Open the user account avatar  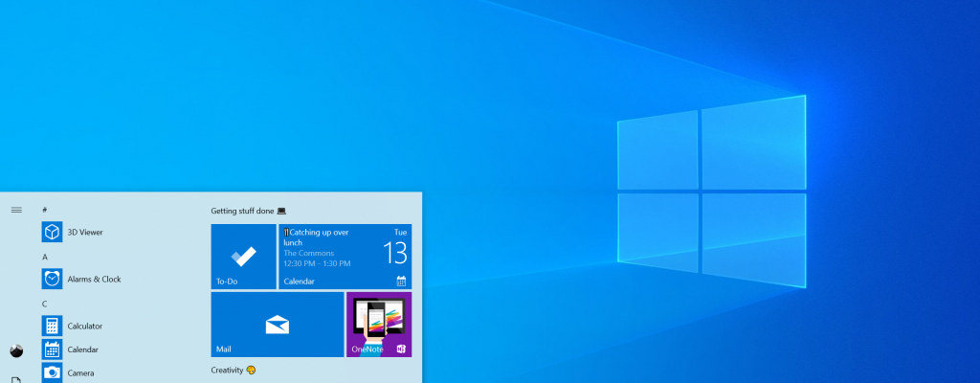pyautogui.click(x=16, y=351)
